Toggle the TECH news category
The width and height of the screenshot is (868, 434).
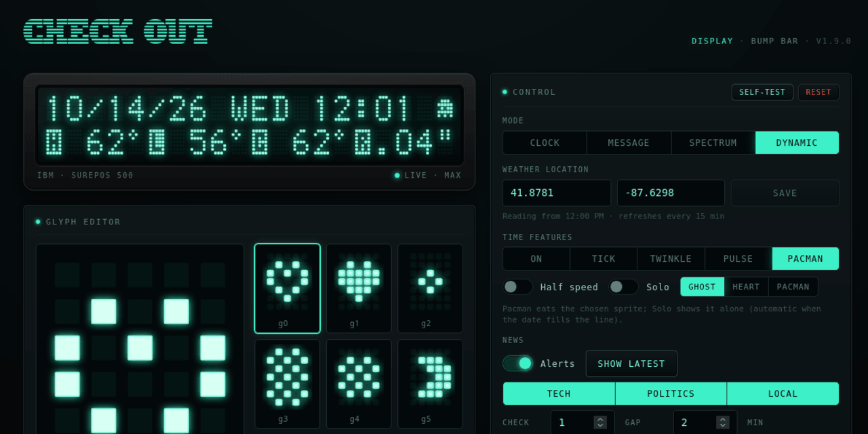(559, 393)
